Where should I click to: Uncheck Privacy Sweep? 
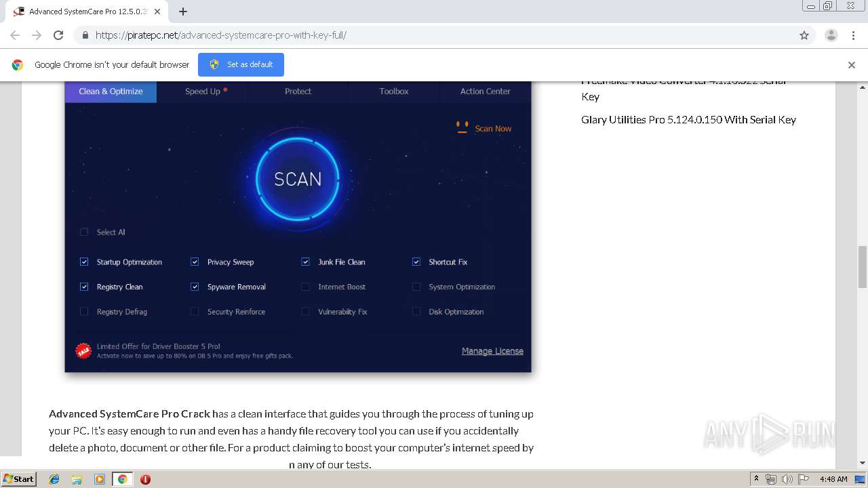tap(195, 262)
